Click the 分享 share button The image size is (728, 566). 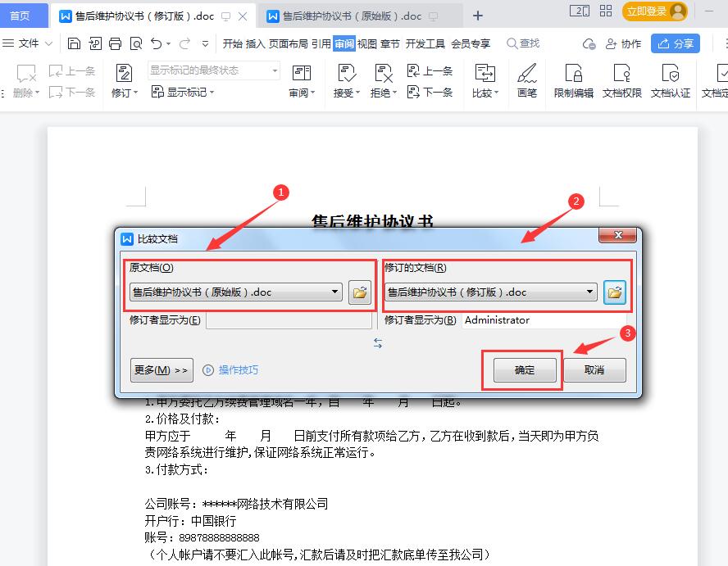[675, 43]
